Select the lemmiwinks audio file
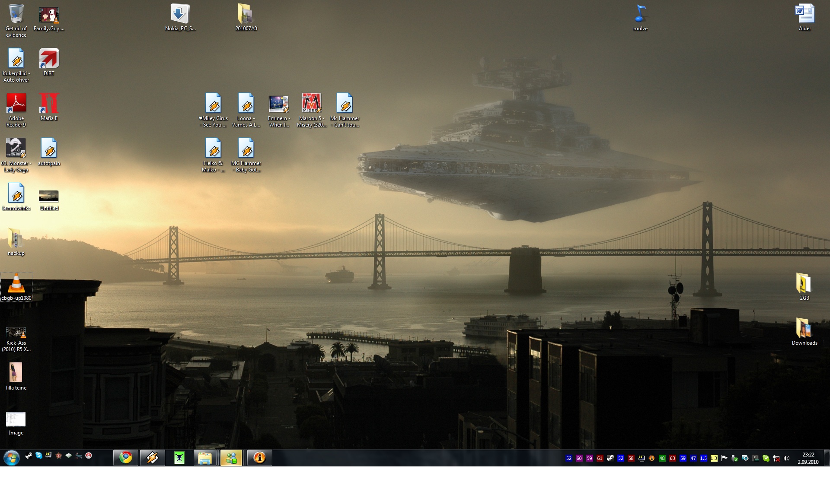Viewport: 830px width, 504px height. (16, 197)
